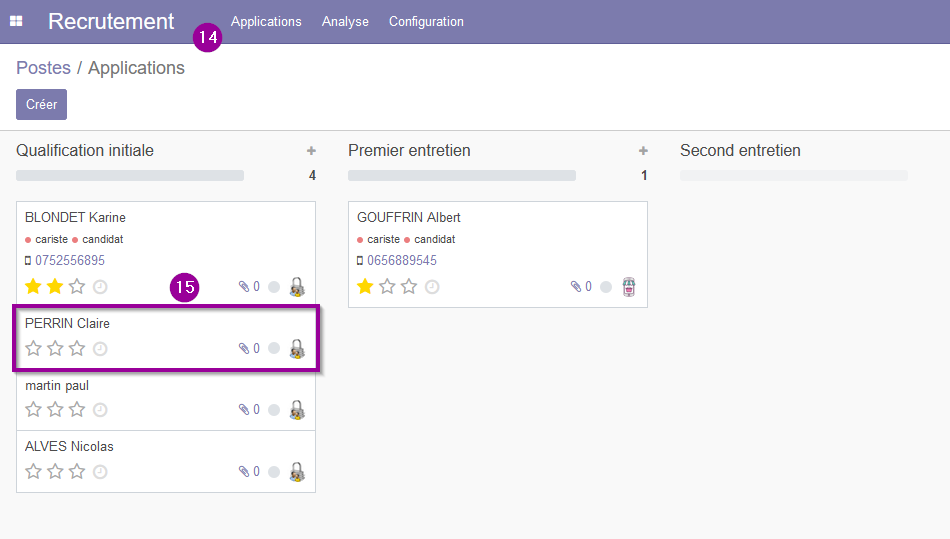
Task: Open the Analyse menu
Action: pos(345,21)
